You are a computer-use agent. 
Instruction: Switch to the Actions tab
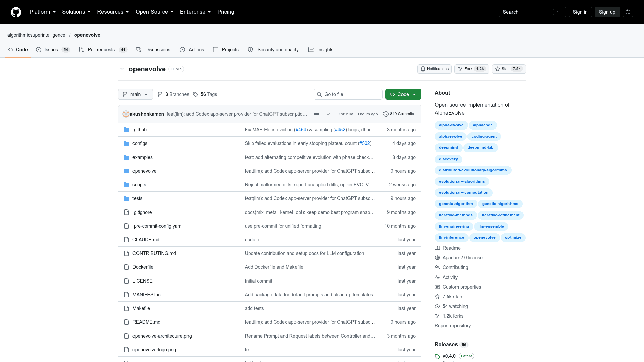(192, 50)
